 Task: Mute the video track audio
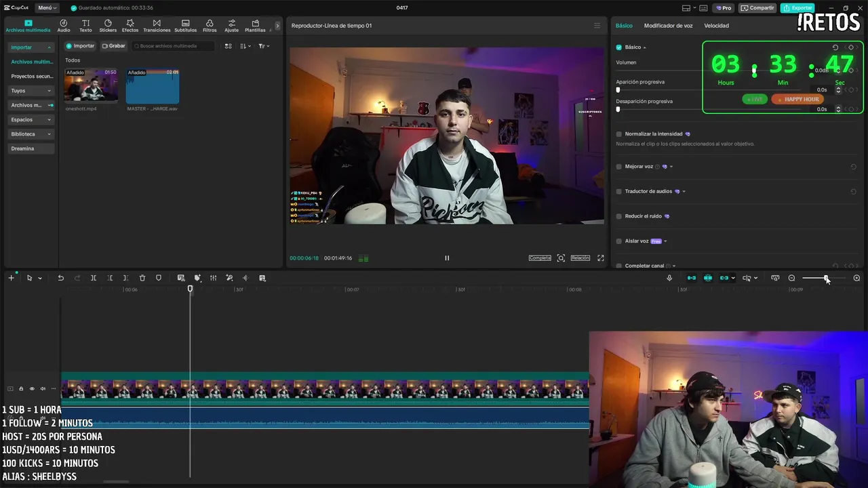click(x=43, y=389)
